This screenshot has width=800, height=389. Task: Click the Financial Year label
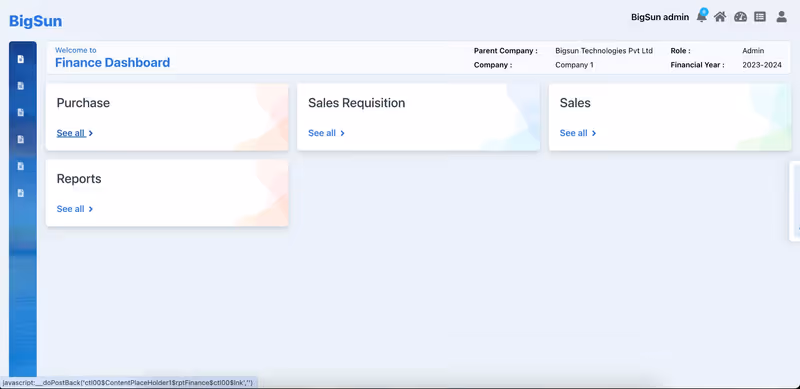[x=697, y=65]
